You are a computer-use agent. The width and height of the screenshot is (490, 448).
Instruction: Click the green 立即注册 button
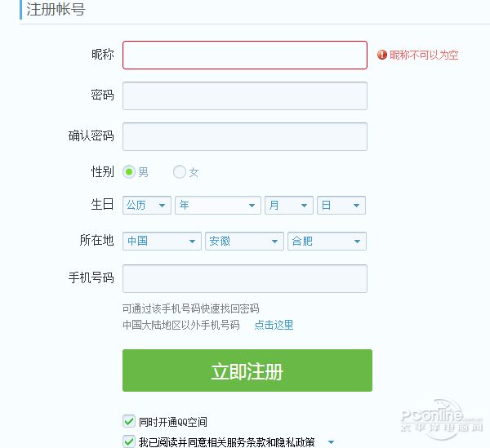point(247,370)
